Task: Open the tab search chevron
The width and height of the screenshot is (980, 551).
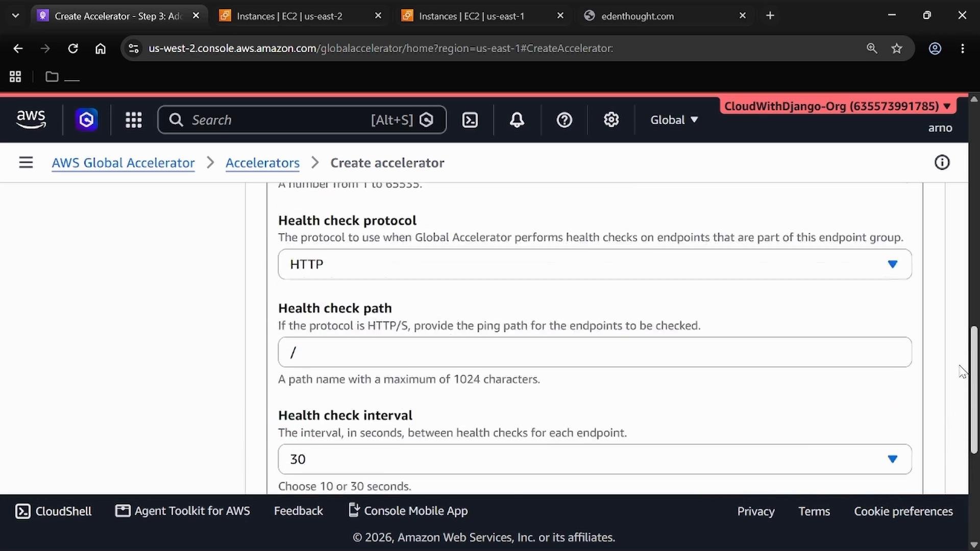Action: click(15, 16)
